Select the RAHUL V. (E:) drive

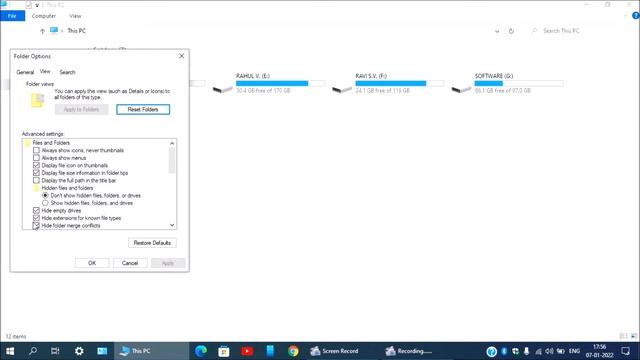pyautogui.click(x=269, y=83)
